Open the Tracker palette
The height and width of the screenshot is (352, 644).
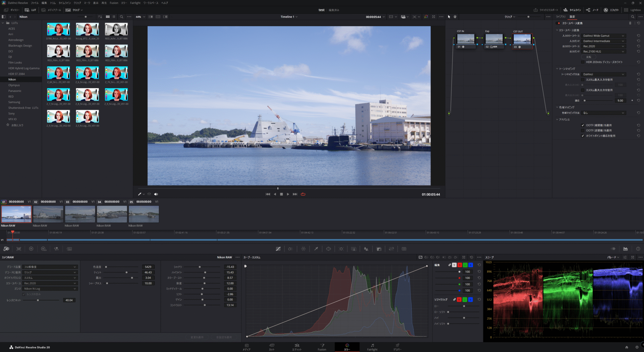point(341,249)
